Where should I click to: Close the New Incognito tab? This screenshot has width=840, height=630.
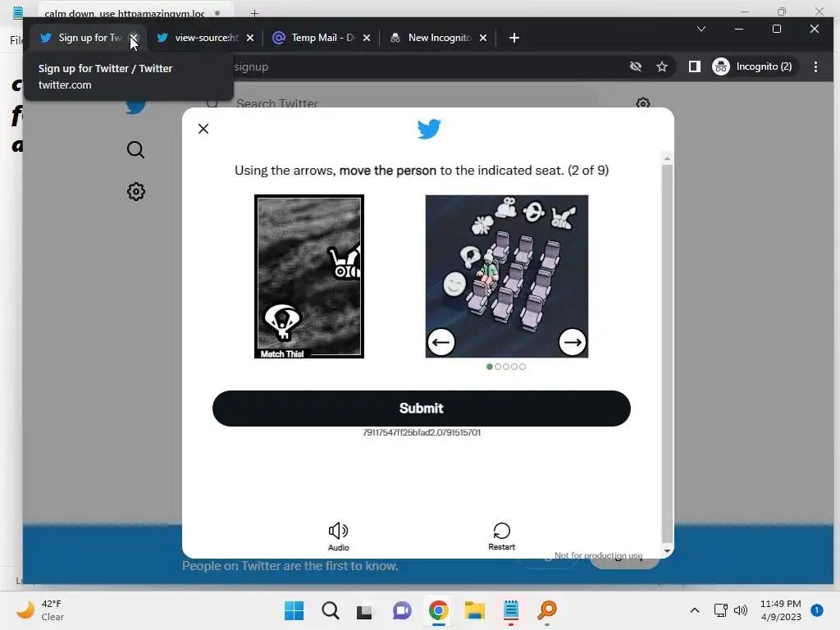[x=482, y=38]
